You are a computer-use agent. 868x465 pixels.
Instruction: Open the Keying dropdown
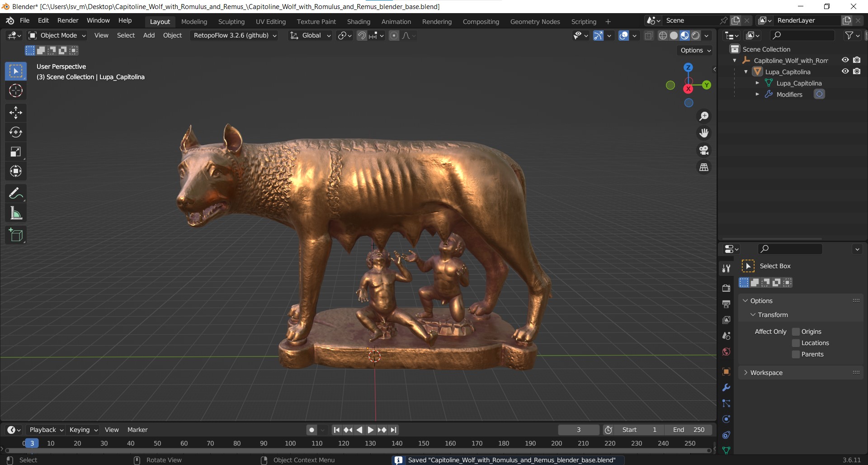pyautogui.click(x=84, y=430)
